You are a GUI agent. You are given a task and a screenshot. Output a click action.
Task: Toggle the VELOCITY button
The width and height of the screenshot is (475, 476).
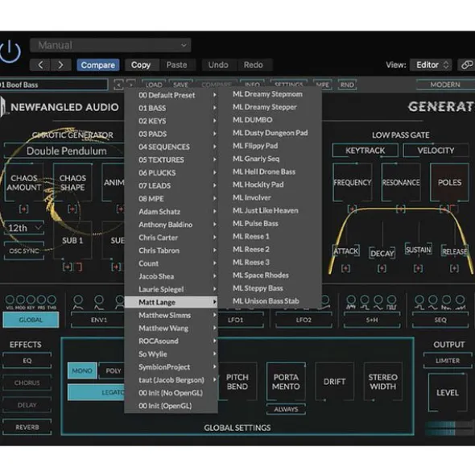(x=436, y=151)
